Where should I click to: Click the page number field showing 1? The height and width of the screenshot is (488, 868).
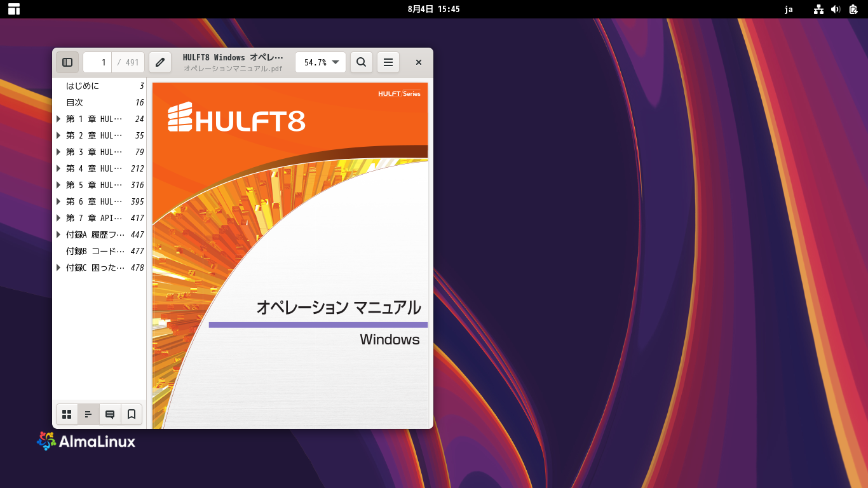(x=97, y=62)
